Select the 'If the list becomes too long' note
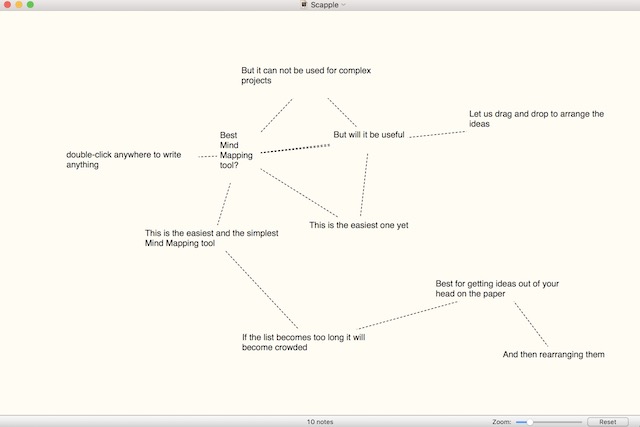The height and width of the screenshot is (427, 640). point(303,342)
